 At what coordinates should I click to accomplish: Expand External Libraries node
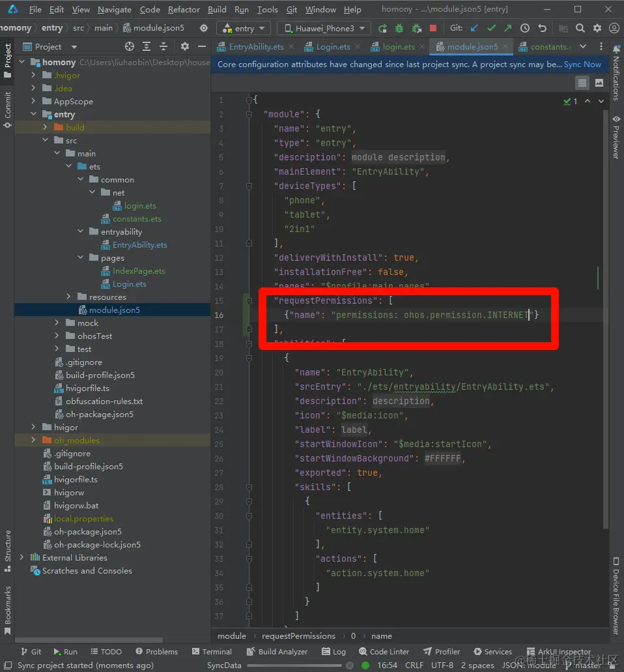22,557
